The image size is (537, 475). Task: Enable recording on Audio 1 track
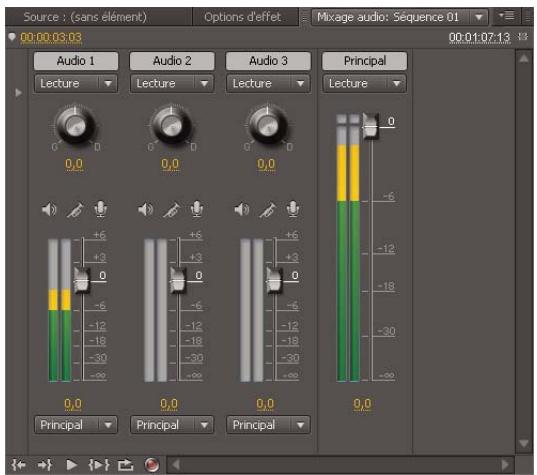pos(100,209)
